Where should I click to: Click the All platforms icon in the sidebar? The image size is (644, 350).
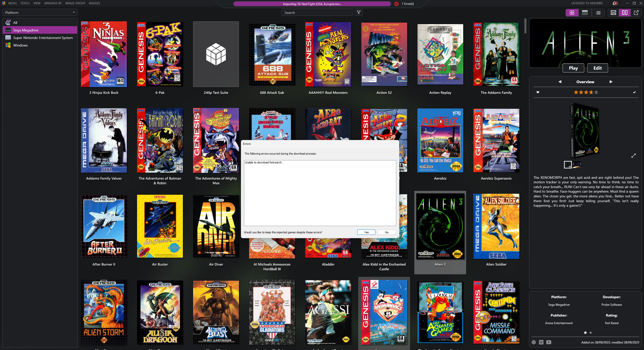pyautogui.click(x=8, y=22)
